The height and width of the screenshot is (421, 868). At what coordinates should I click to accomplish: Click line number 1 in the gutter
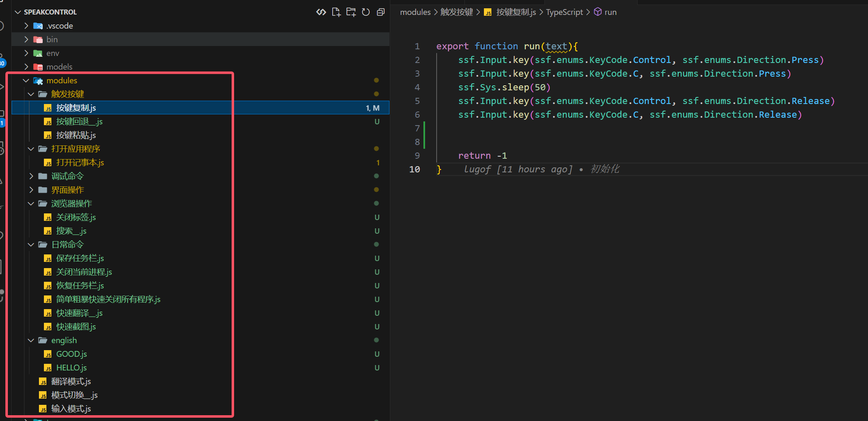pyautogui.click(x=417, y=46)
